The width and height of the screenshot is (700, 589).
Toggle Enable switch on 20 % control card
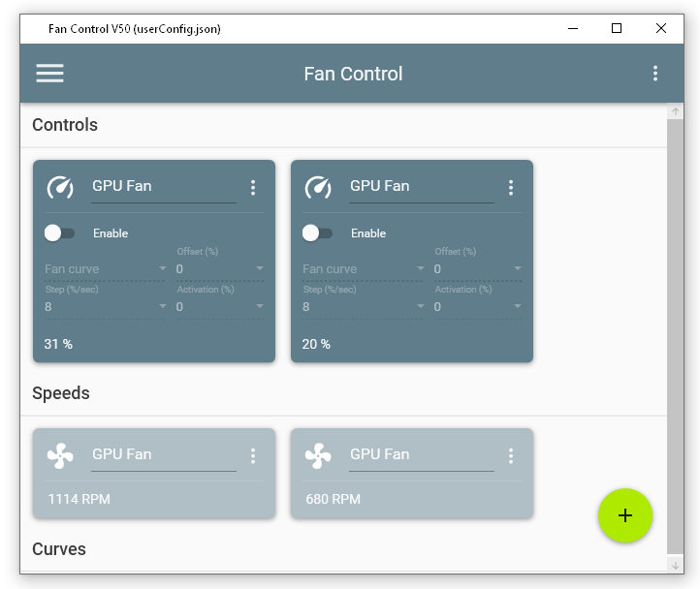(x=317, y=232)
